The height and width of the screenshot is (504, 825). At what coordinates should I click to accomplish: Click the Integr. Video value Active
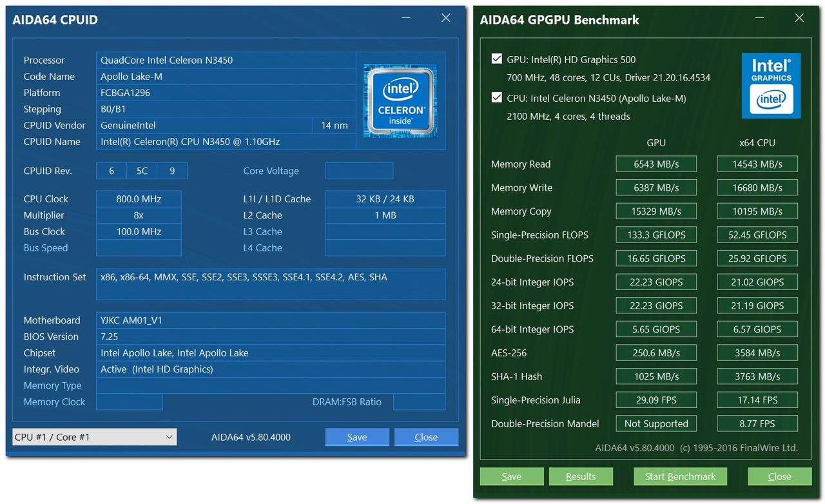(x=271, y=369)
